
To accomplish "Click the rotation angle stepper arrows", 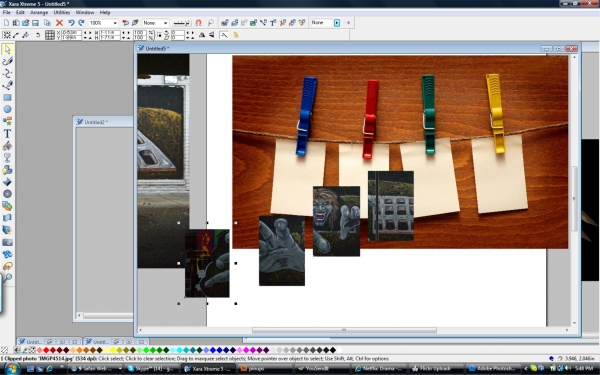I will click(190, 35).
